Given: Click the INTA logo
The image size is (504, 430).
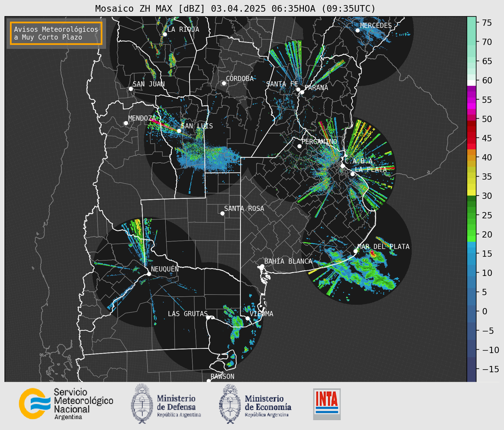Looking at the screenshot, I should (x=327, y=404).
